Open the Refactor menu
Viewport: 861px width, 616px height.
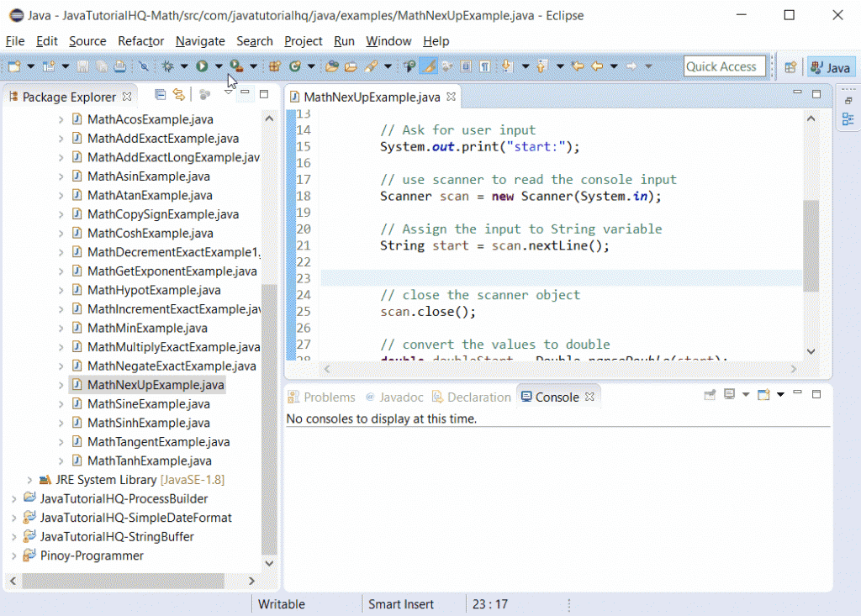(x=140, y=40)
